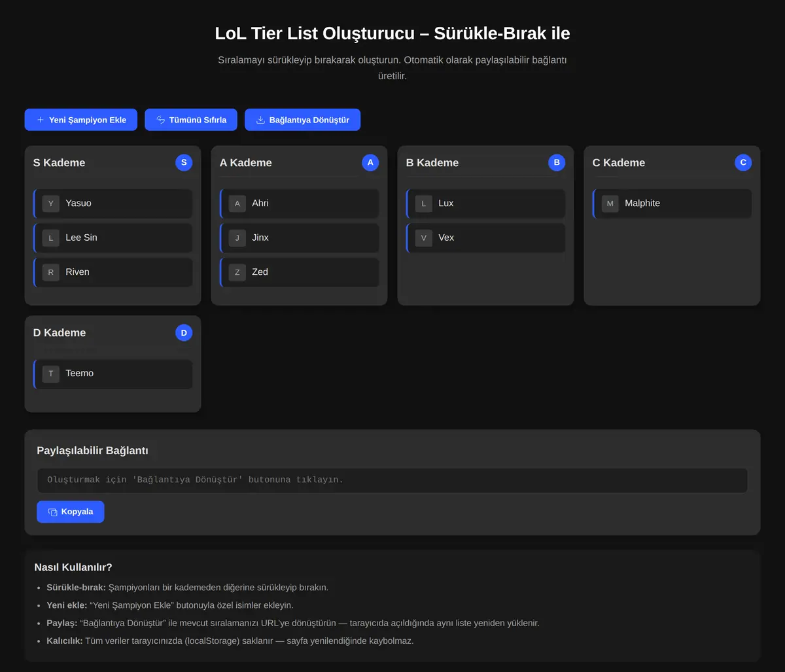785x672 pixels.
Task: Click the download icon on Bağlantıya Dönüştür
Action: click(x=260, y=120)
